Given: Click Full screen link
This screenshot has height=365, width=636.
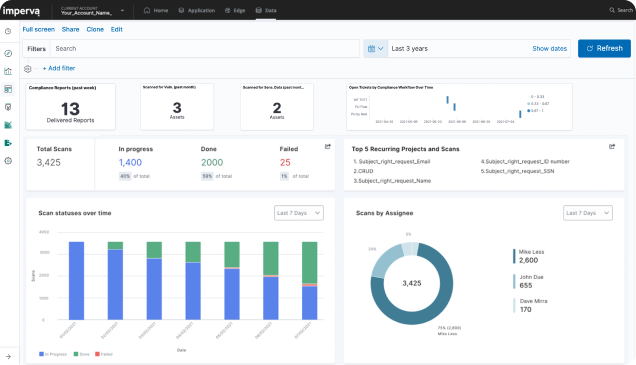Looking at the screenshot, I should (39, 29).
